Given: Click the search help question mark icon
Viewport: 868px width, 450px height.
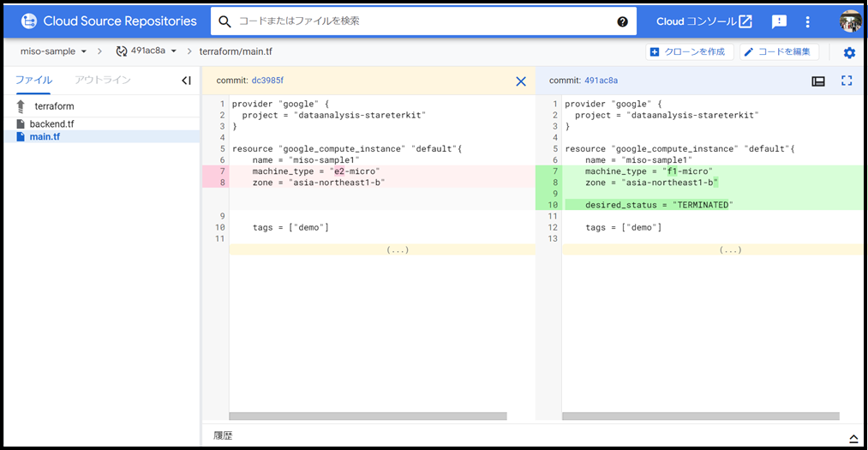Looking at the screenshot, I should coord(622,21).
